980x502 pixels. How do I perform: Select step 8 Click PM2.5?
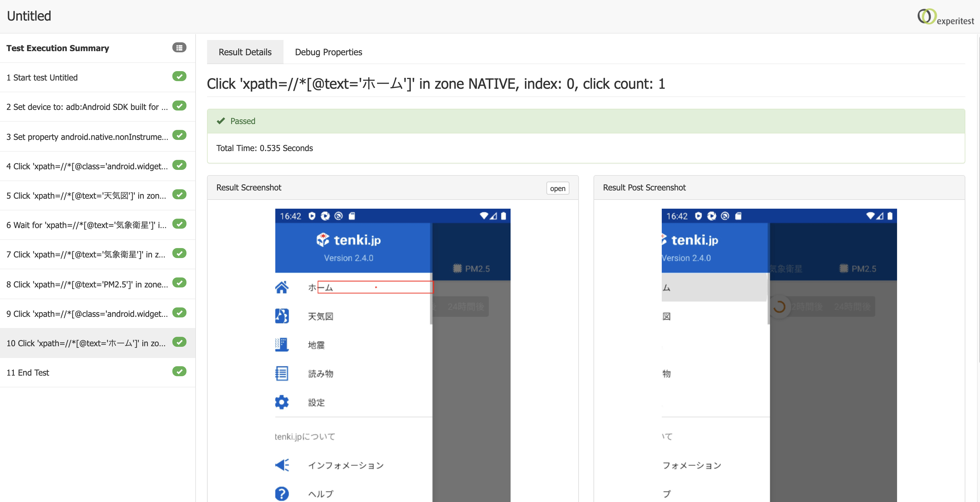[x=98, y=285]
